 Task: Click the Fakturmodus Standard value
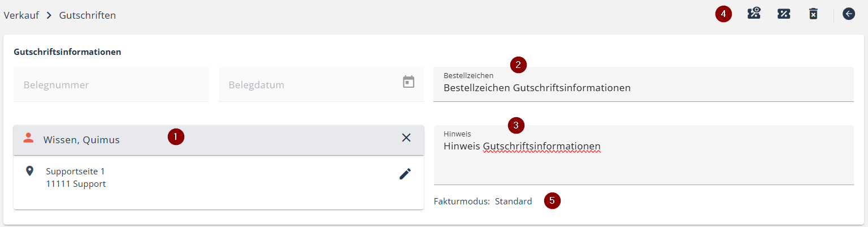coord(514,201)
